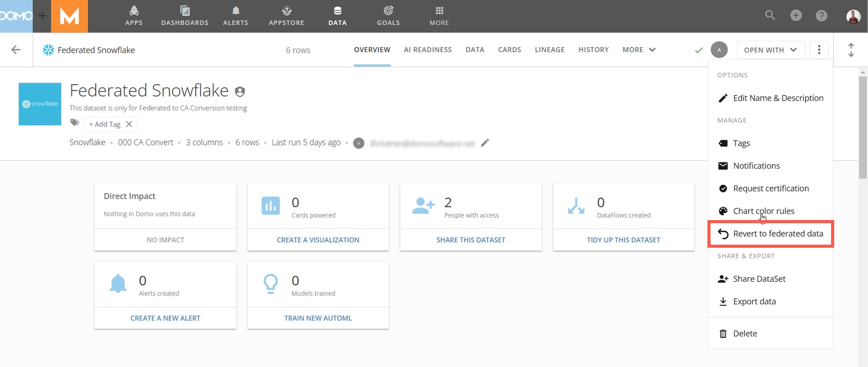Screen dimensions: 868x367
Task: Click Share This Dataset link
Action: [x=471, y=240]
